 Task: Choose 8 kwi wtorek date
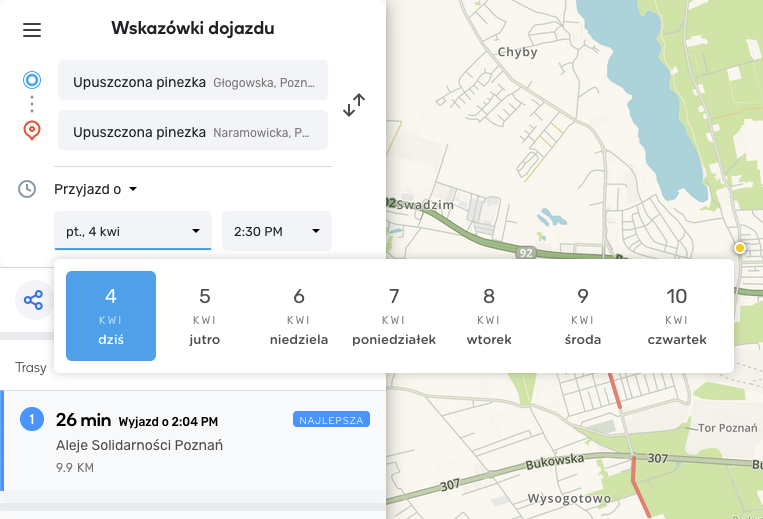(x=489, y=316)
